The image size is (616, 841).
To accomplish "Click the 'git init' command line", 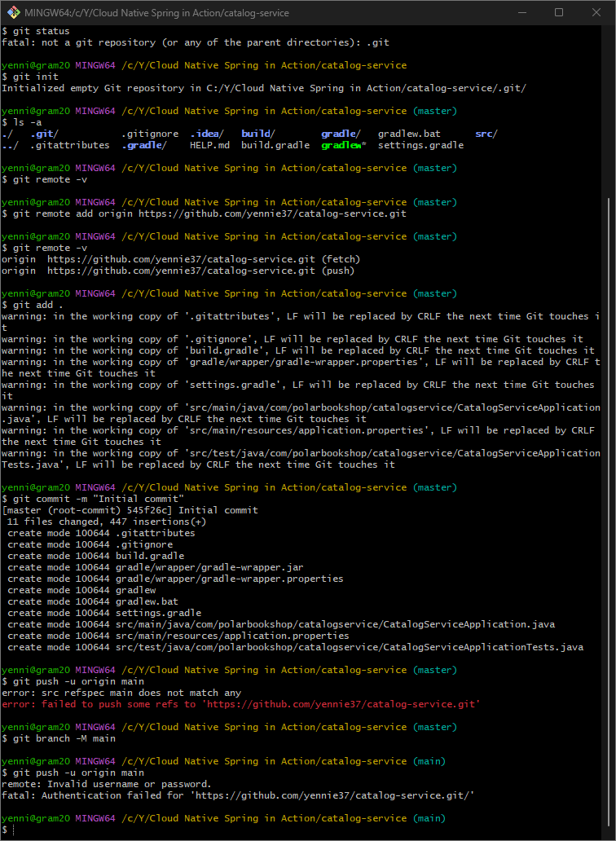I will 30,77.
